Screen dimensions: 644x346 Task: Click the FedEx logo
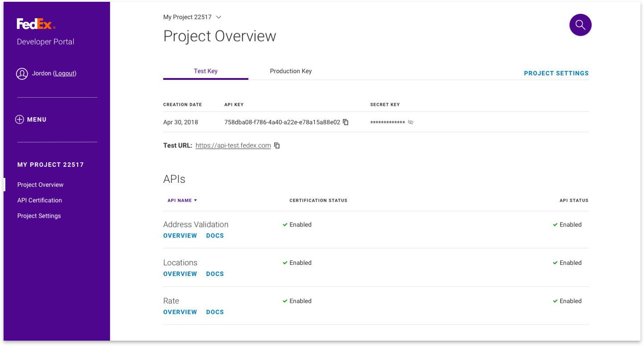36,24
